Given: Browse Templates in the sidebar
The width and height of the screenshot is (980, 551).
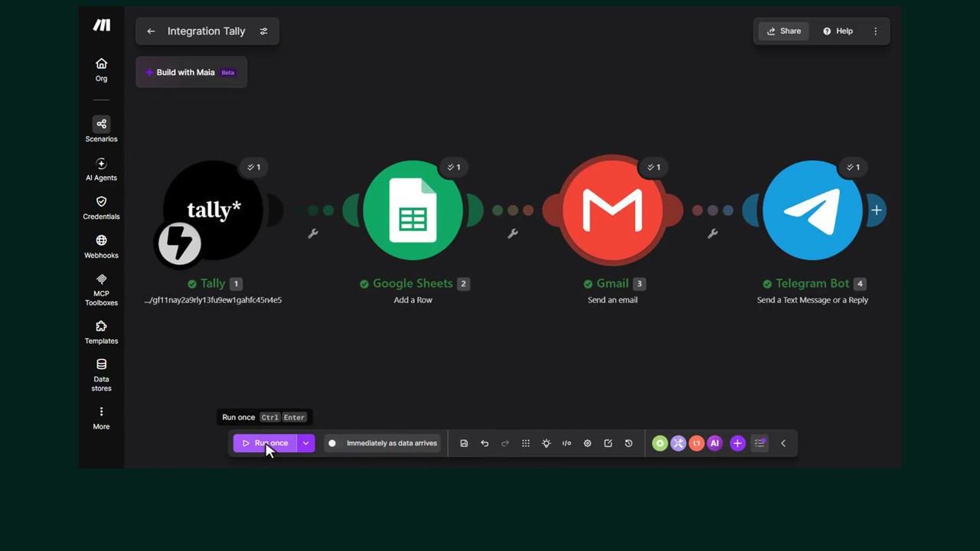Looking at the screenshot, I should pos(101,332).
